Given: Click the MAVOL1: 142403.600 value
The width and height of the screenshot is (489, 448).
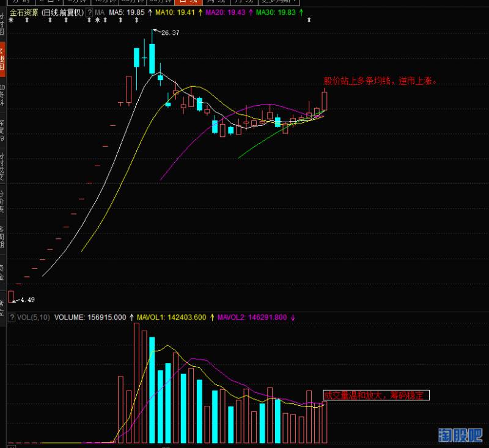Looking at the screenshot, I should [x=172, y=317].
